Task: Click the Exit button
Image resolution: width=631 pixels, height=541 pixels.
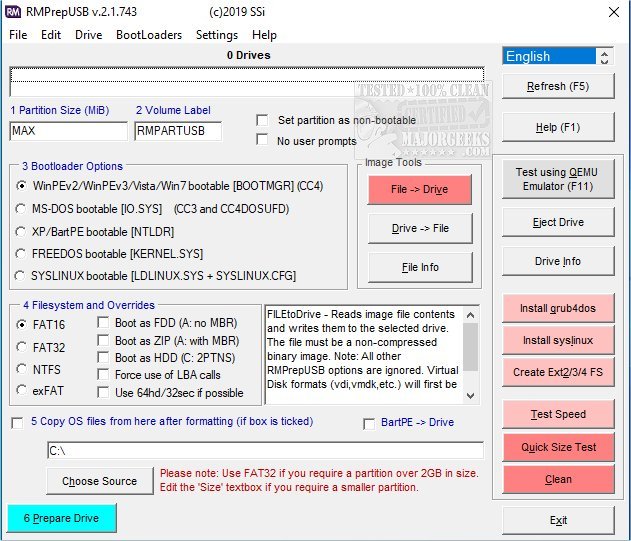Action: 558,520
